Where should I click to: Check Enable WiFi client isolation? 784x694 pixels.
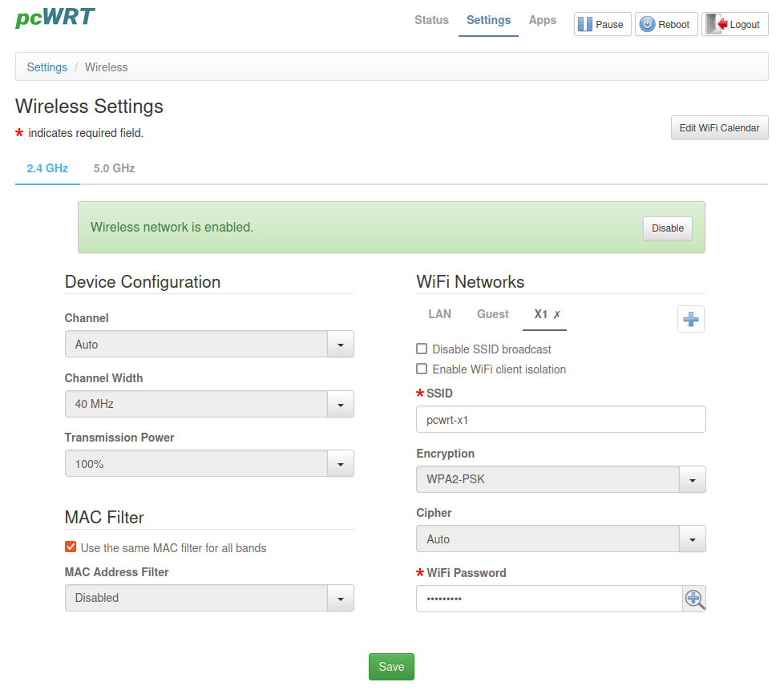(422, 369)
